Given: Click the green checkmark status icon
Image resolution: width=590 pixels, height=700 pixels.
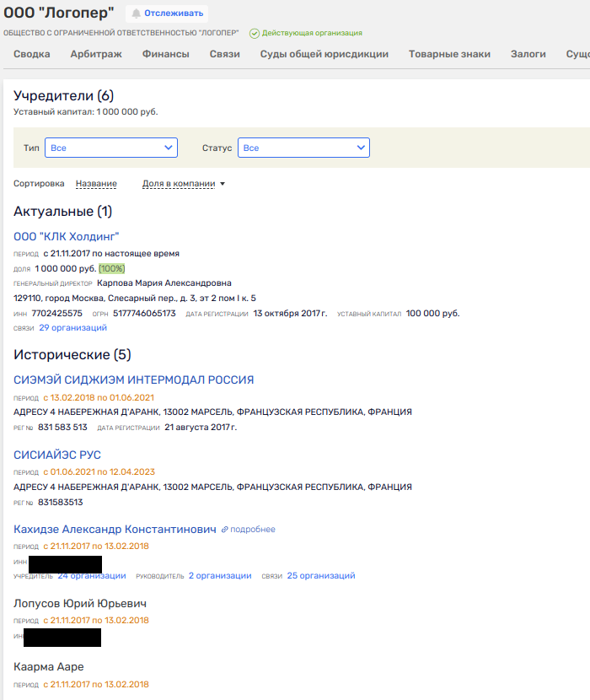Looking at the screenshot, I should coord(255,34).
